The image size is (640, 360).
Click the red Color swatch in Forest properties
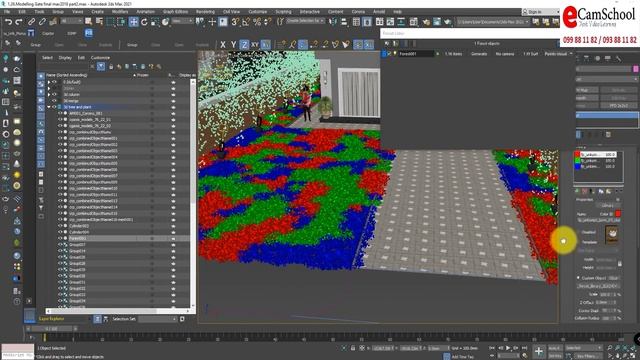618,214
